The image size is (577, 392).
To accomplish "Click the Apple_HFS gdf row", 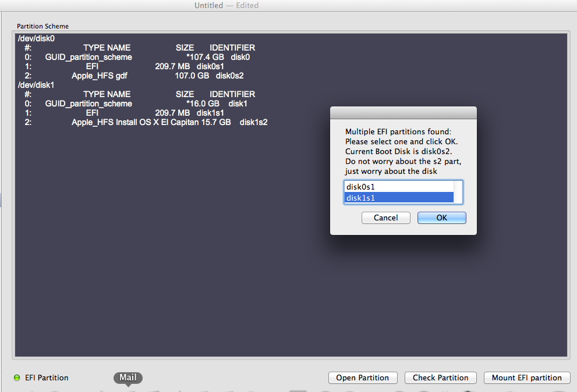I will pos(134,76).
